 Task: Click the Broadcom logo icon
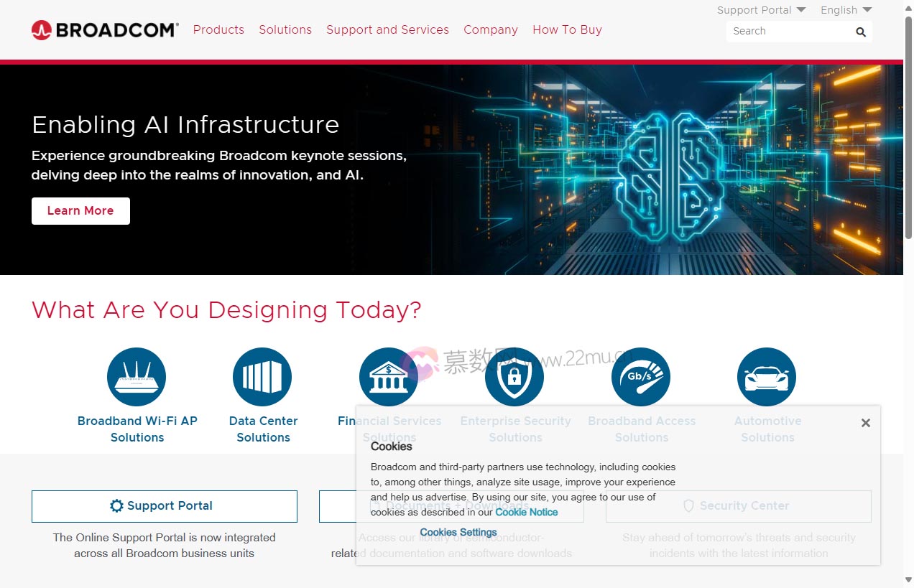tap(41, 29)
